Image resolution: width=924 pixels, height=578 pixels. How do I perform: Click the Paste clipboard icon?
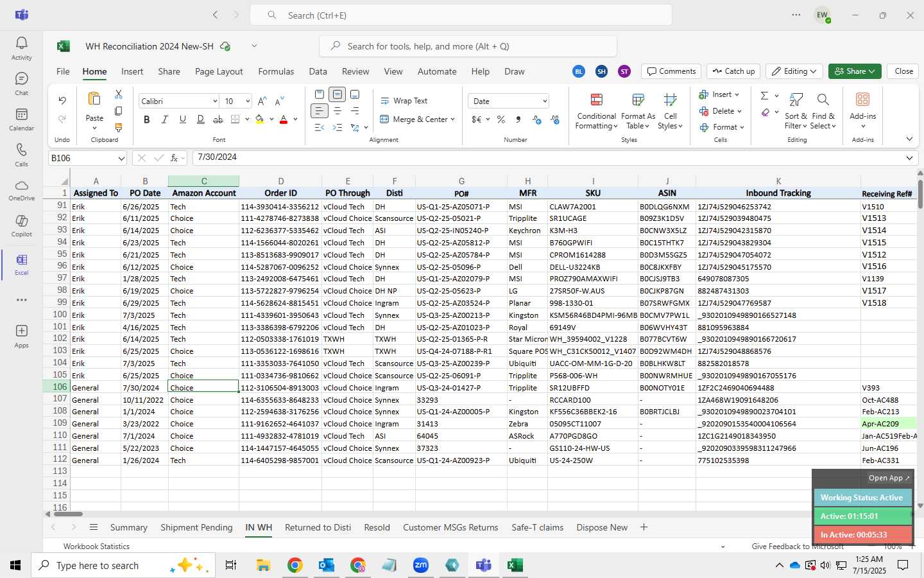point(94,99)
